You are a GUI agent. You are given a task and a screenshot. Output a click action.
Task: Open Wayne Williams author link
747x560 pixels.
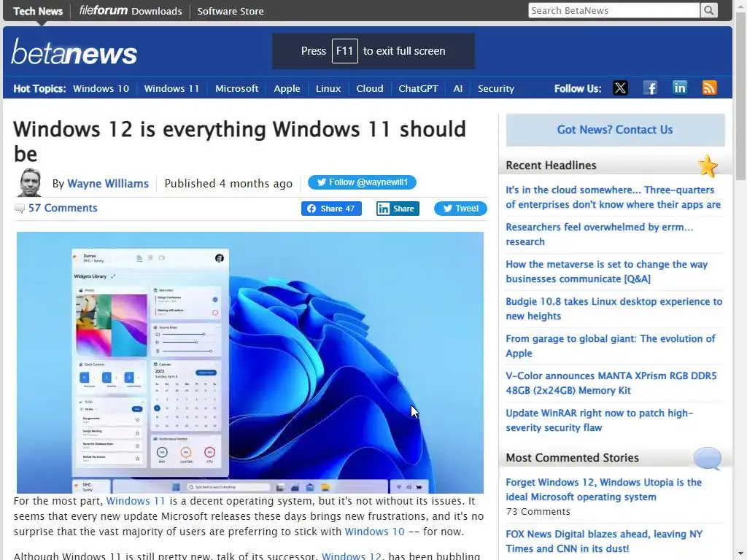click(108, 183)
